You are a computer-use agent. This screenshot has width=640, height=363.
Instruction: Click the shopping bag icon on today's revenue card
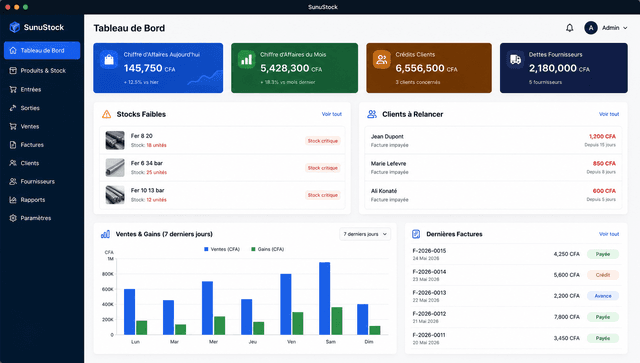109,60
